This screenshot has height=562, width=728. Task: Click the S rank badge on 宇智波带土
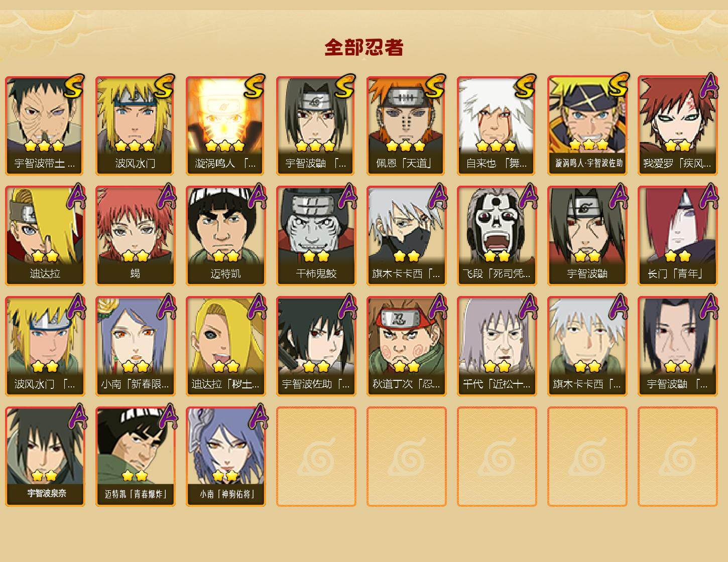(x=74, y=86)
